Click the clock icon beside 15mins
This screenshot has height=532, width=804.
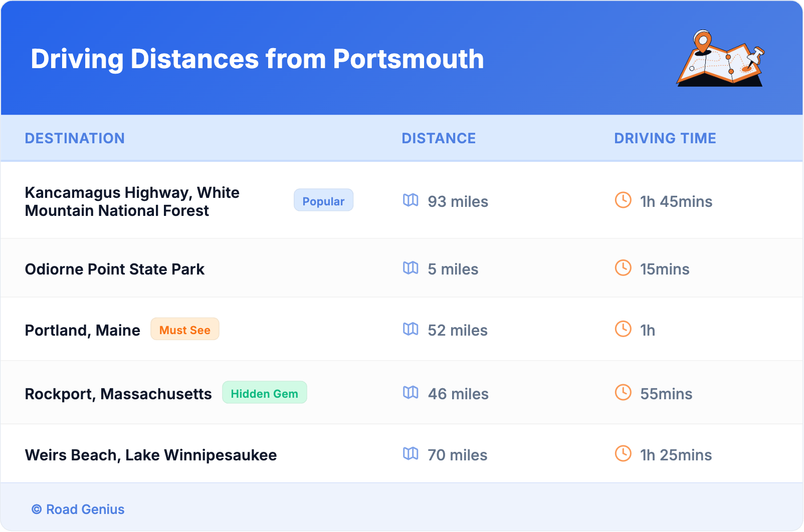point(623,268)
